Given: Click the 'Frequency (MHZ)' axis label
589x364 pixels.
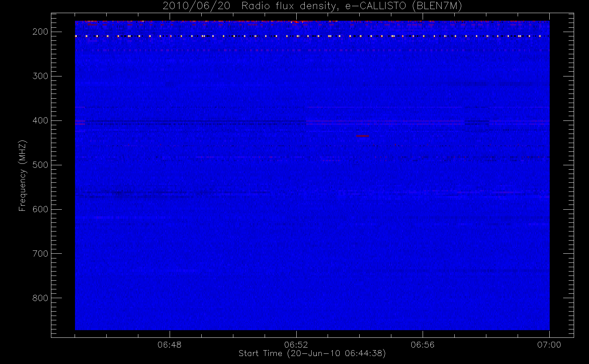Looking at the screenshot, I should click(x=23, y=175).
